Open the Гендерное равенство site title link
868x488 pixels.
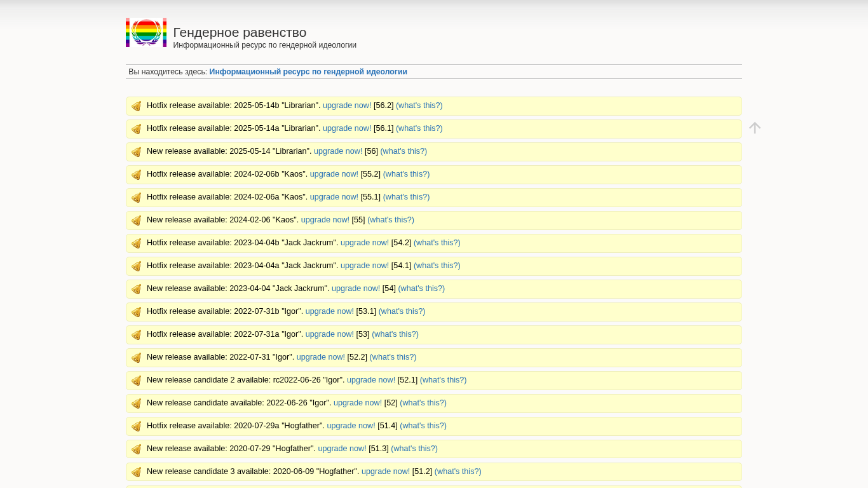[x=240, y=32]
